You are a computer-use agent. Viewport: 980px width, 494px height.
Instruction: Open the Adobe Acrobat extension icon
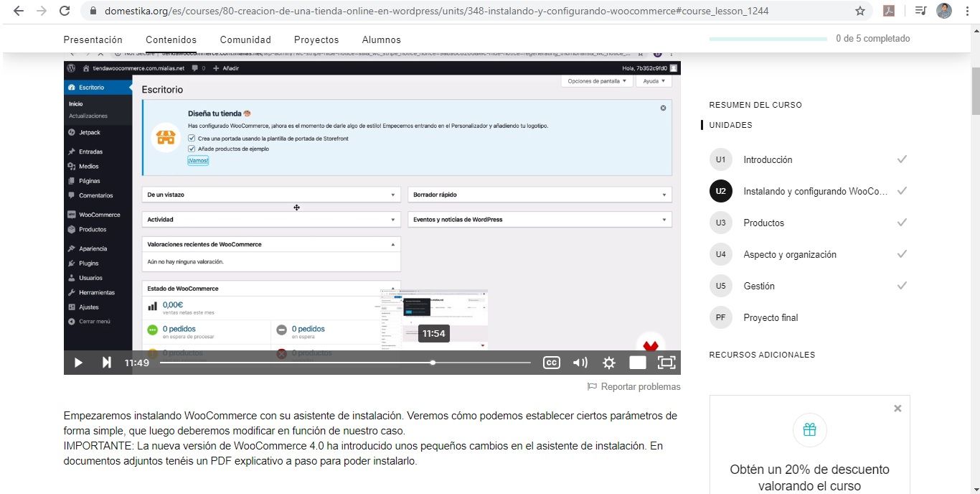[888, 11]
